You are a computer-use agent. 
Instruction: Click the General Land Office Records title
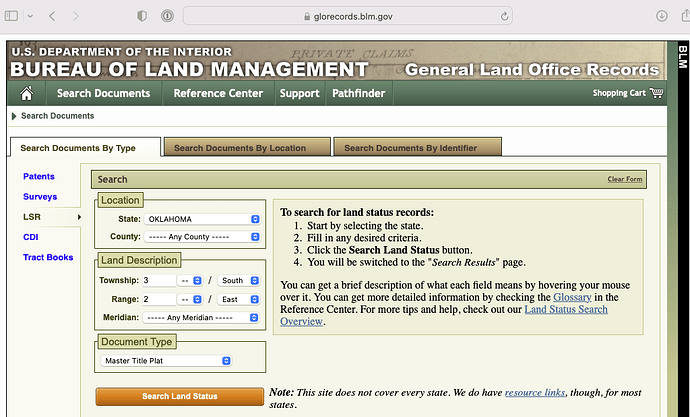[532, 70]
